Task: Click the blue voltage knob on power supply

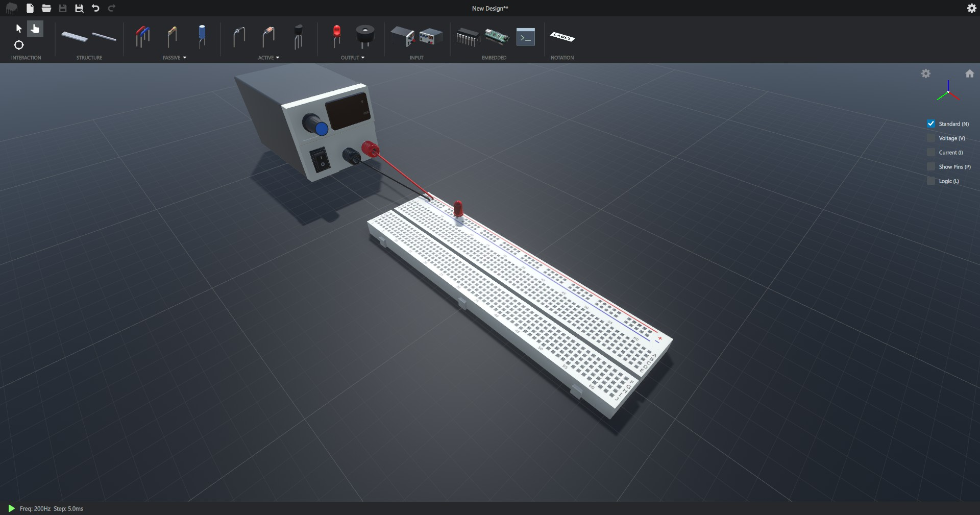Action: pyautogui.click(x=321, y=129)
